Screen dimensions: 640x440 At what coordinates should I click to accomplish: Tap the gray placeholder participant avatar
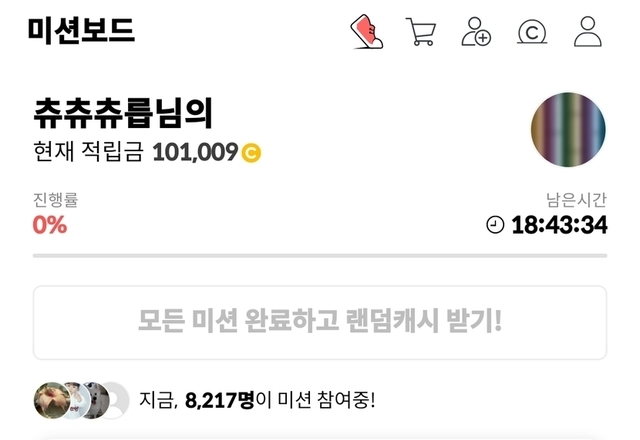[x=117, y=400]
